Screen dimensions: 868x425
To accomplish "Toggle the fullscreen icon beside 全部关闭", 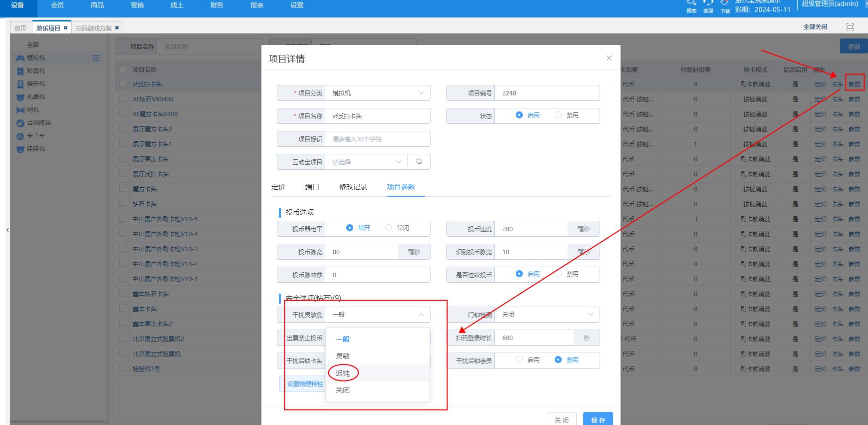I will (x=850, y=27).
